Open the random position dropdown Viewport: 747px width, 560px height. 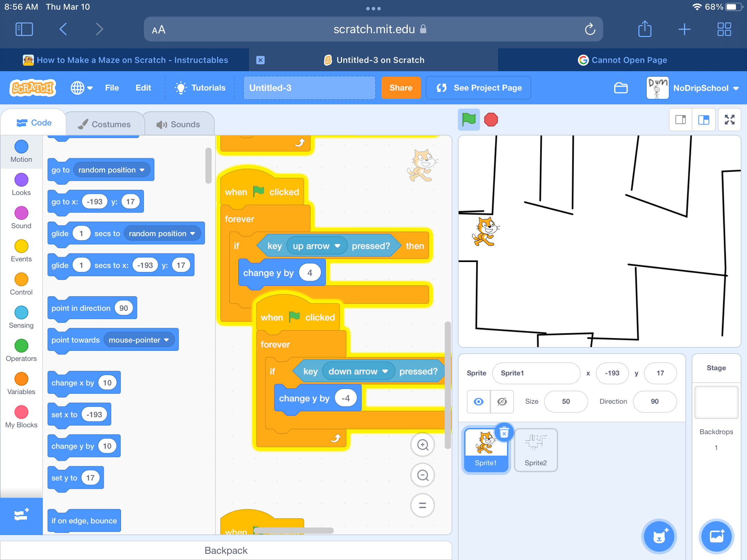111,170
